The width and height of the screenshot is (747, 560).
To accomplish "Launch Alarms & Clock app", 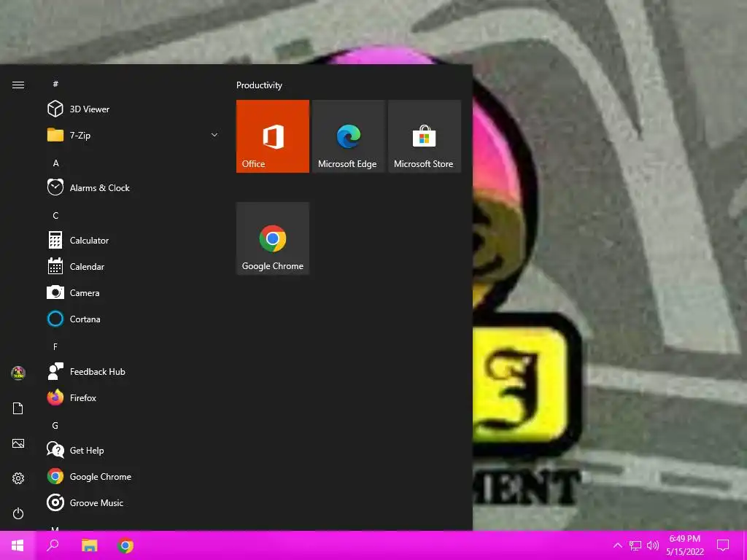I will [x=133, y=187].
